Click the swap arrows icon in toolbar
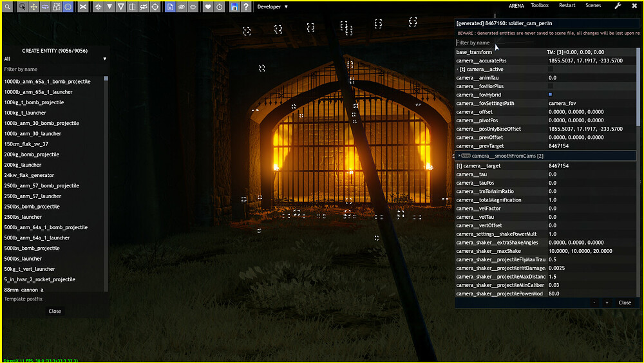644x363 pixels. click(x=144, y=6)
